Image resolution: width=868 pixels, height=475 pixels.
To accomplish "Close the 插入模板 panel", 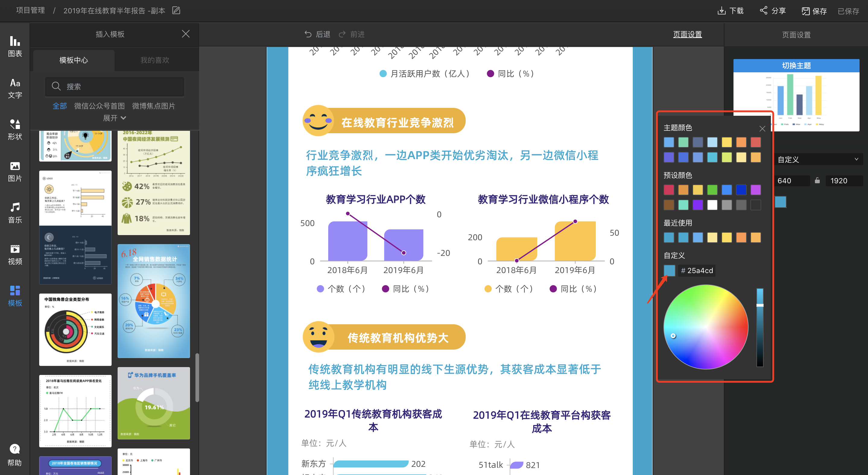I will 186,34.
